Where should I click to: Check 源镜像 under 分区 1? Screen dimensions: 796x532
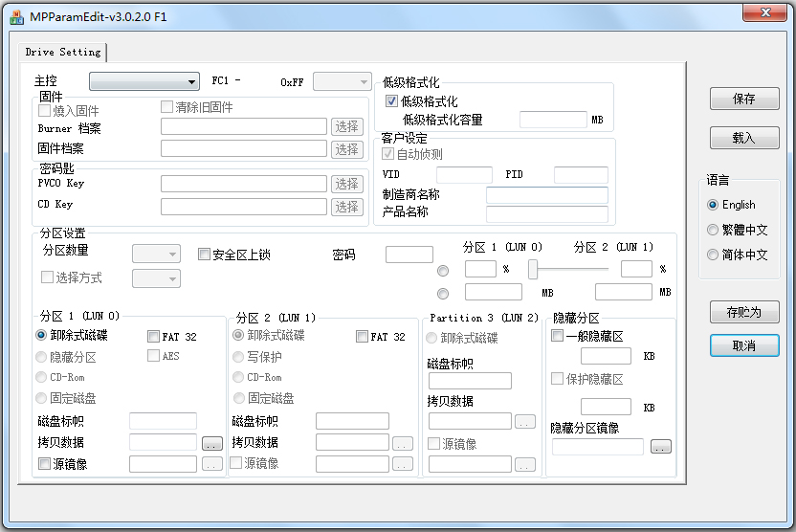click(x=45, y=463)
